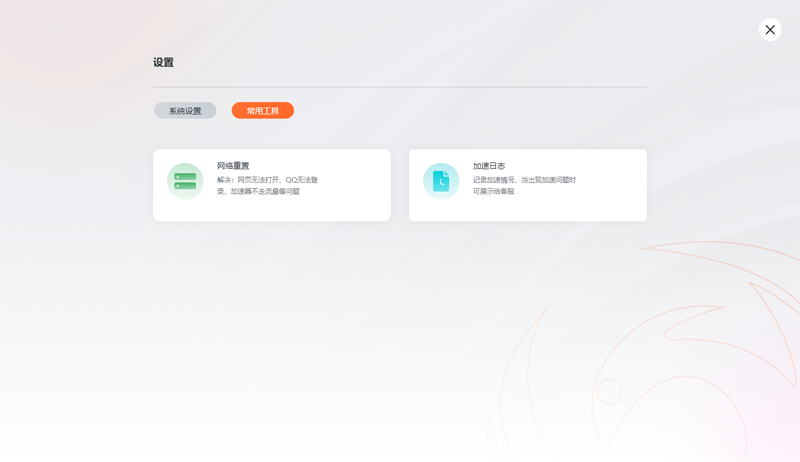Click the top bar of the green server icon
Viewport: 800px width, 462px height.
pyautogui.click(x=185, y=177)
